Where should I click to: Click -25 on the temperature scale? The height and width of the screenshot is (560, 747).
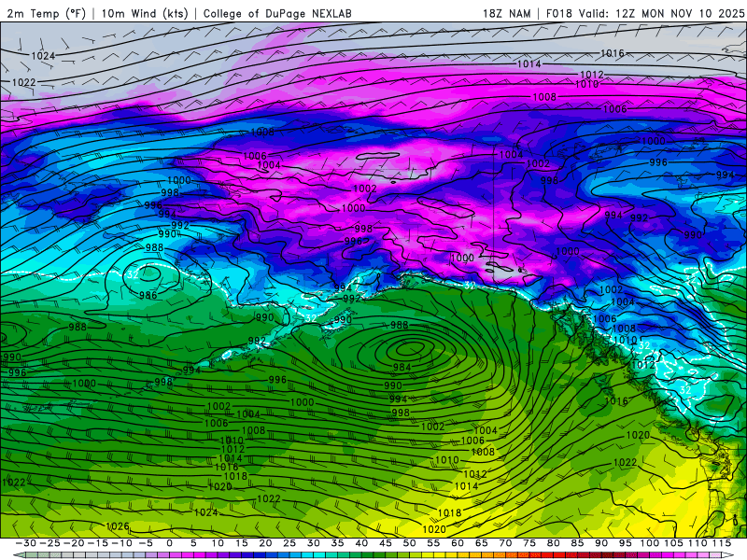[x=50, y=543]
